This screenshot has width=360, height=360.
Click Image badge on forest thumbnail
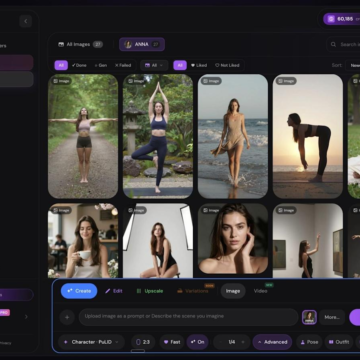coord(61,81)
